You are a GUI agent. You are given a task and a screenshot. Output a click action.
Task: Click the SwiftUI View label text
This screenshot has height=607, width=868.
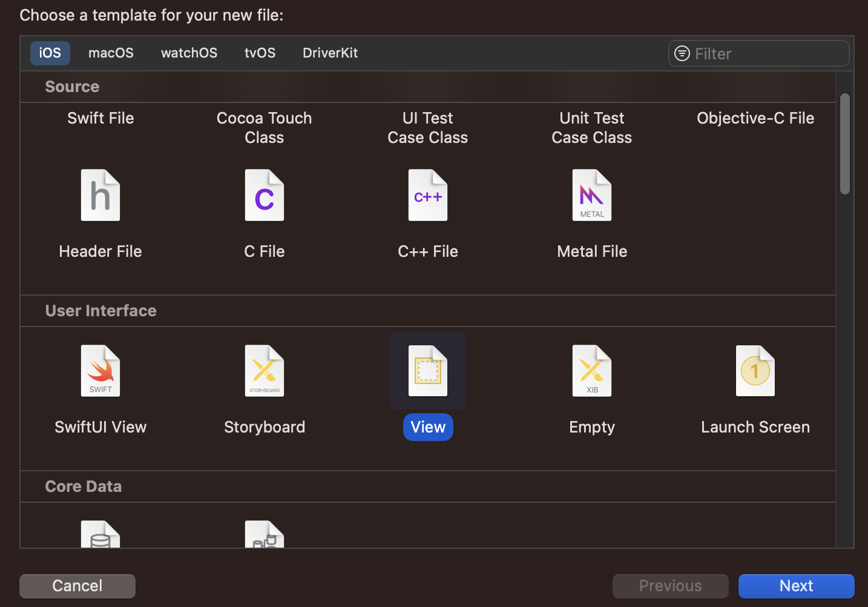pos(100,427)
